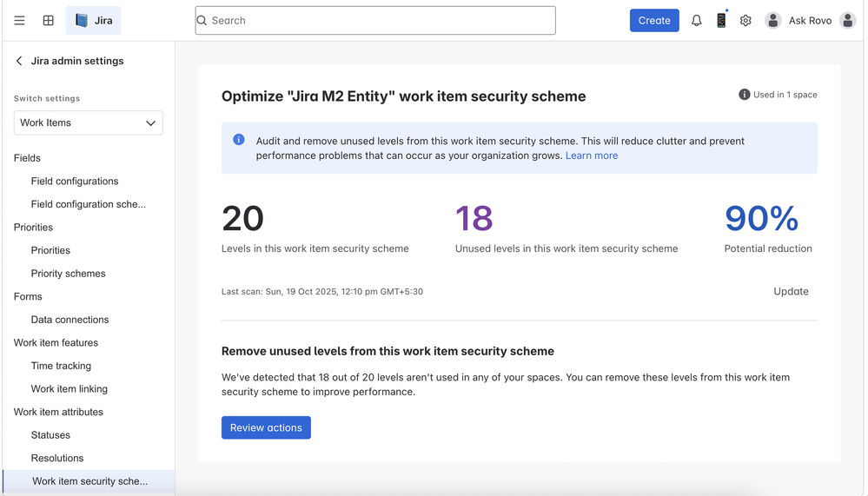Open the settings gear icon
Image resolution: width=868 pixels, height=496 pixels.
click(745, 21)
